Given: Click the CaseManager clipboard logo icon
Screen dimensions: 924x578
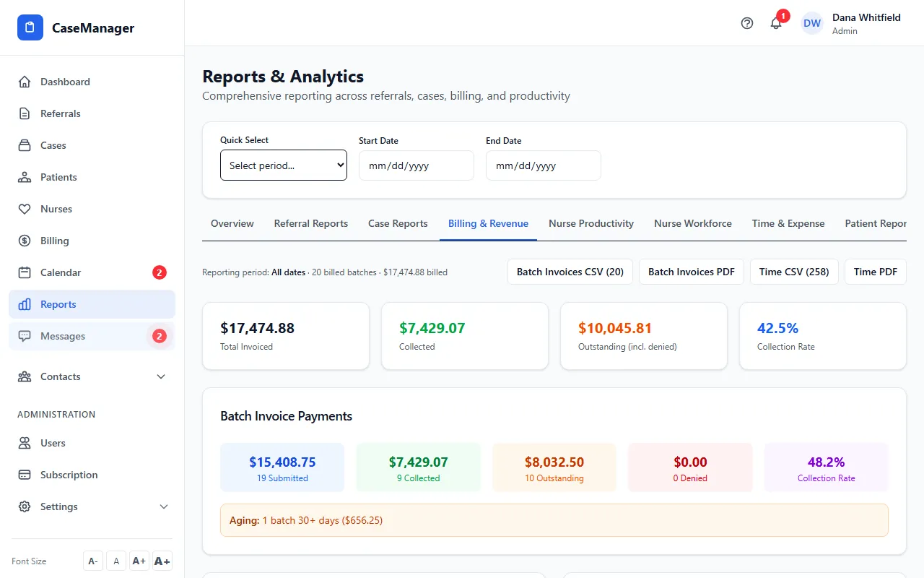Looking at the screenshot, I should (30, 28).
